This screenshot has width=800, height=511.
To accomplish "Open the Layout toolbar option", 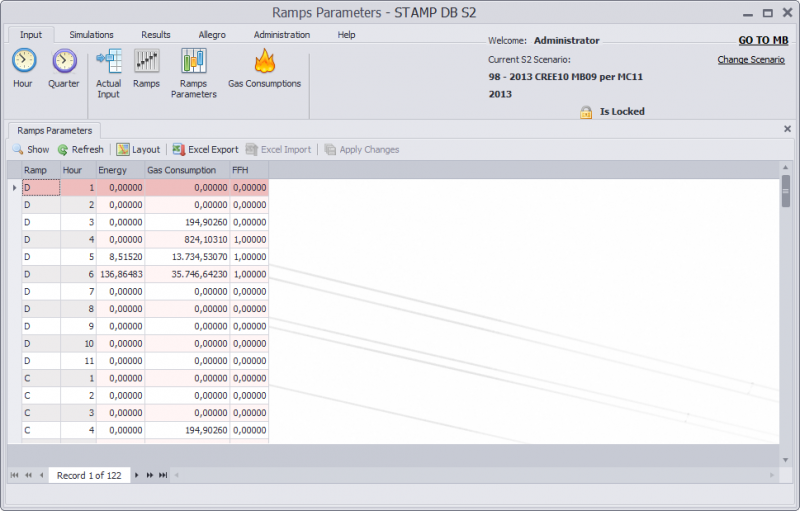I will [x=138, y=150].
